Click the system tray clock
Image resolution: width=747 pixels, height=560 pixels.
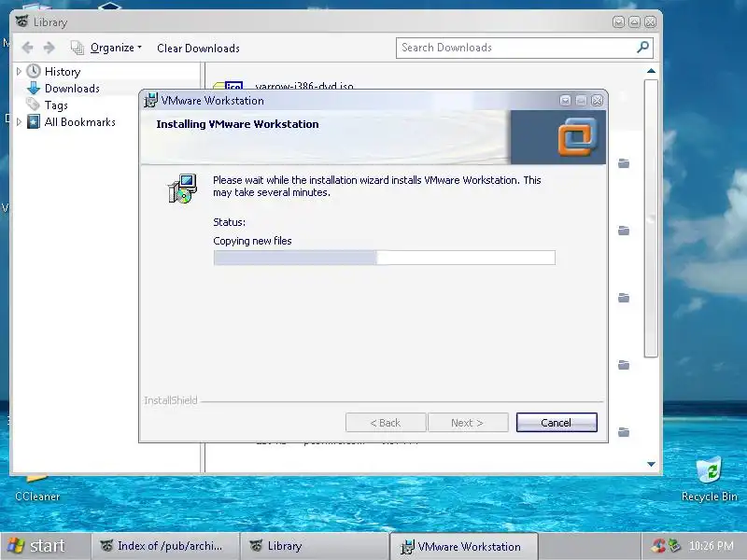[712, 546]
